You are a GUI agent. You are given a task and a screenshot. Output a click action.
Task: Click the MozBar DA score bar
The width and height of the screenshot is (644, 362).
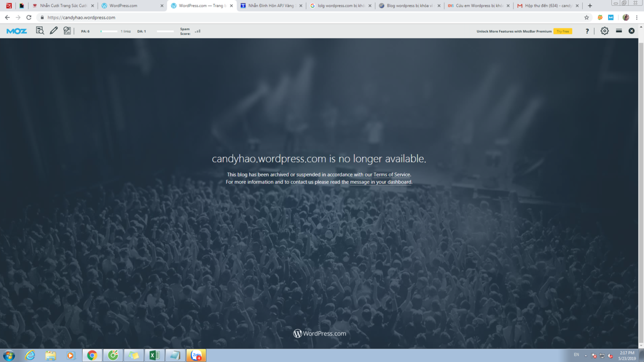pos(165,31)
